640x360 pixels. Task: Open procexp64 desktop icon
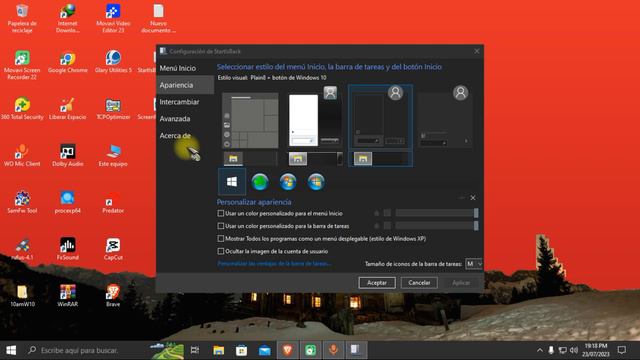click(x=68, y=202)
